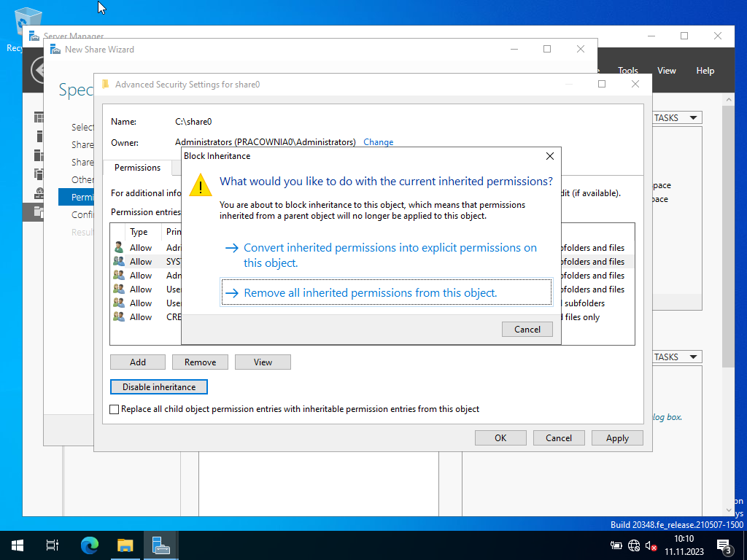Click the Change owner link
Viewport: 747px width, 560px height.
378,143
